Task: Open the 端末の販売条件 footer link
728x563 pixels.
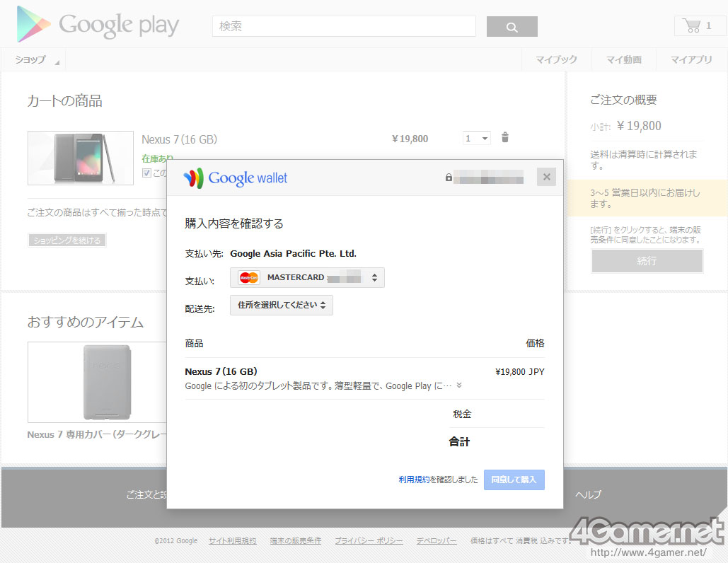Action: (296, 541)
